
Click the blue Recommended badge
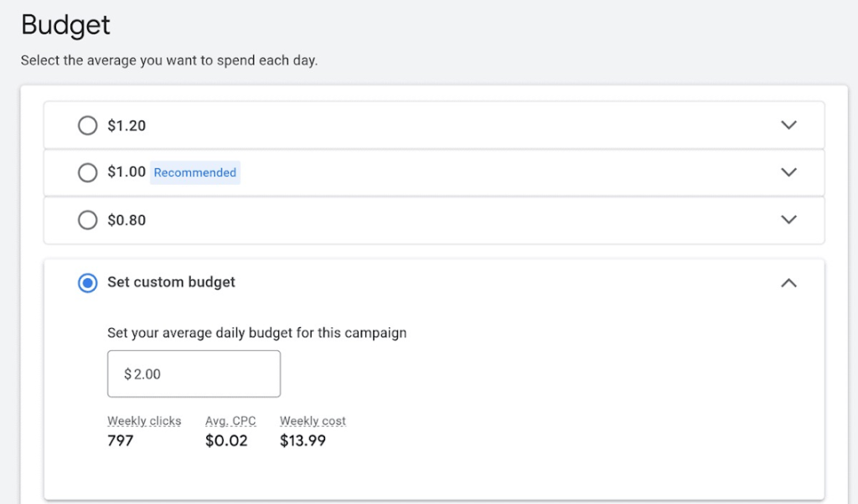click(x=195, y=172)
